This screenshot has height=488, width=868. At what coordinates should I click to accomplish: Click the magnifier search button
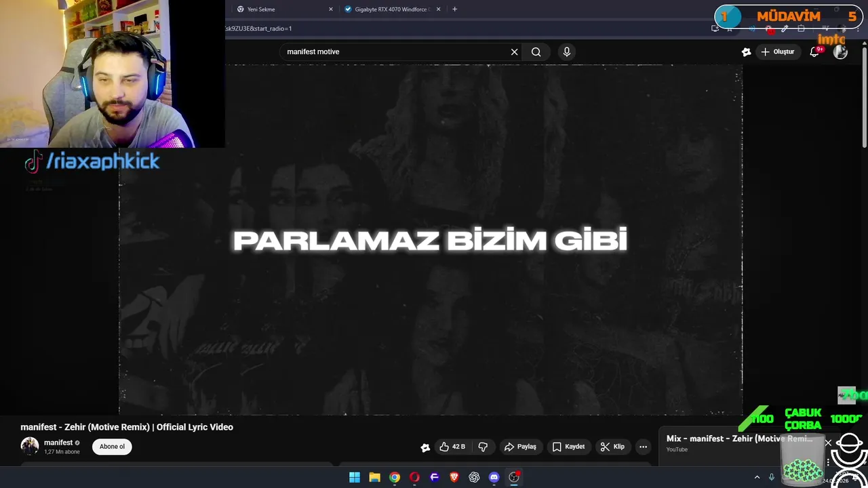coord(536,52)
